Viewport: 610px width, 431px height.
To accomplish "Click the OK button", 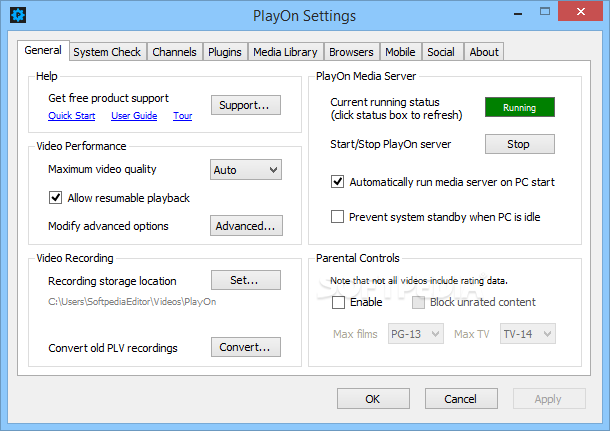I will coord(373,399).
